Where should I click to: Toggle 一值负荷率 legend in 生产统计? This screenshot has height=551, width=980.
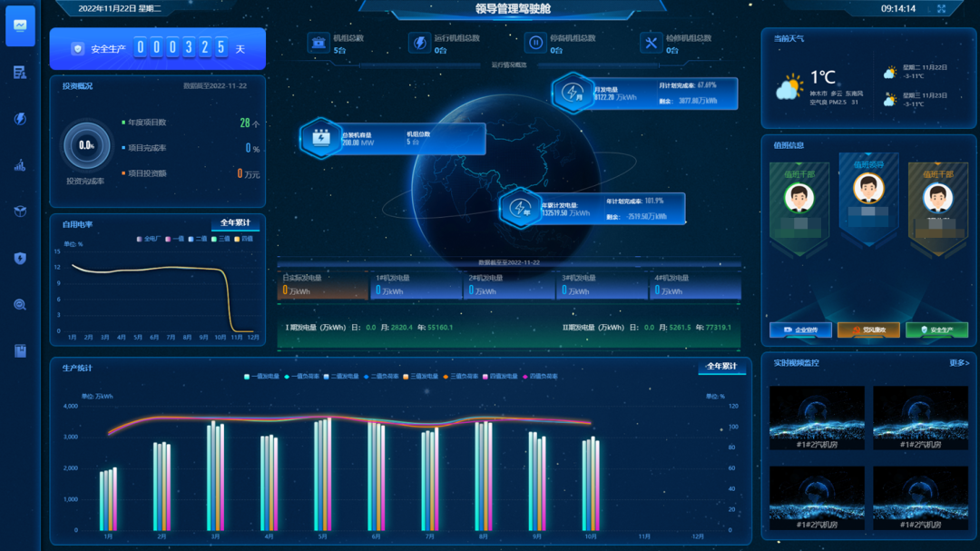301,377
